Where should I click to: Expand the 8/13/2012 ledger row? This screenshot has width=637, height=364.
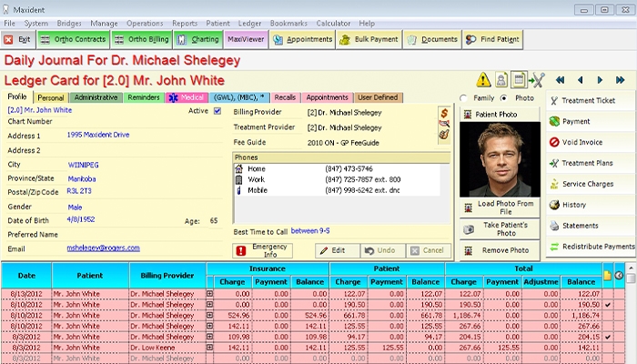tap(211, 294)
